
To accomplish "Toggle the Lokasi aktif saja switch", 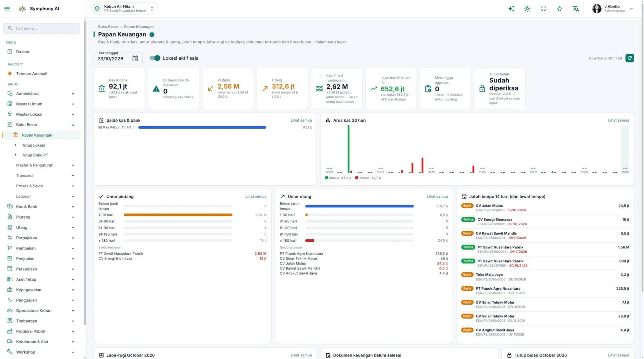I will coord(155,58).
